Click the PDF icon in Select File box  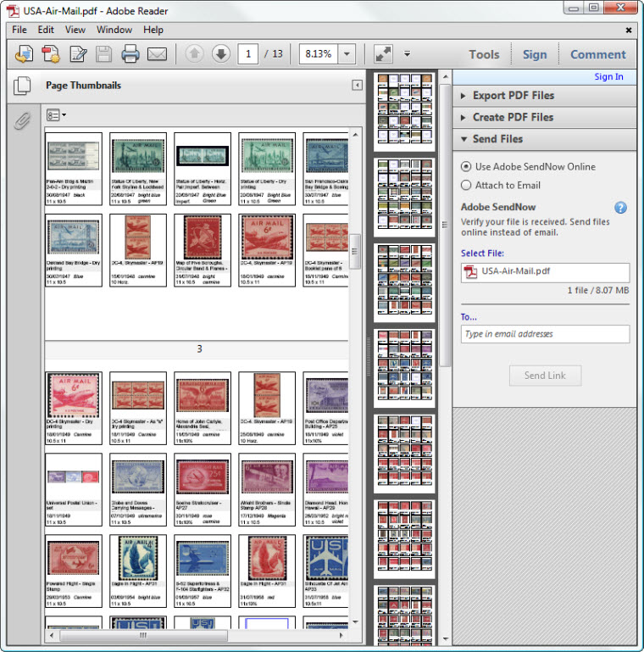471,272
